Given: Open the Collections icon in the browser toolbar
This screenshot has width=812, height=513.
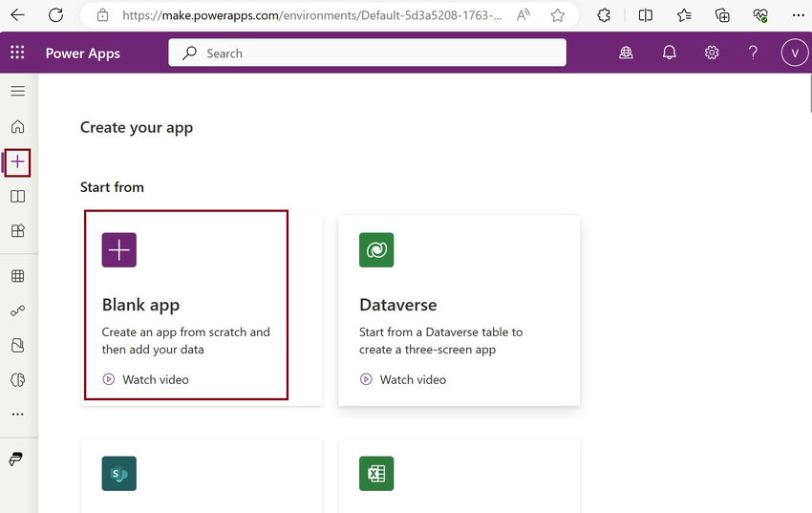Looking at the screenshot, I should coord(722,15).
